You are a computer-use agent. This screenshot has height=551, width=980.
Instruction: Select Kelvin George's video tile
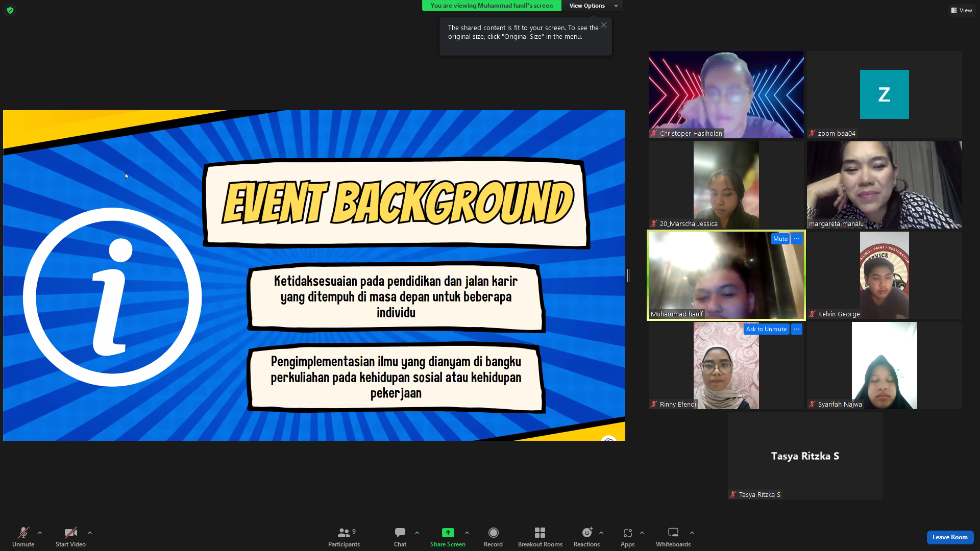[x=885, y=275]
